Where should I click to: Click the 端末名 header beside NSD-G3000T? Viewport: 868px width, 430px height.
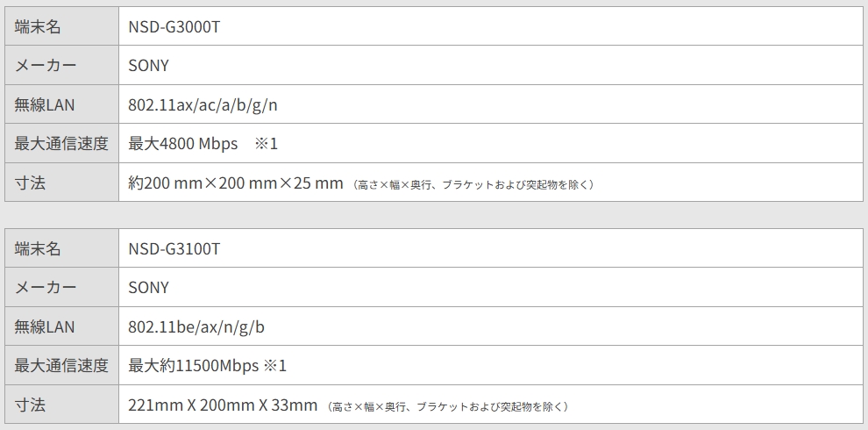click(x=38, y=27)
